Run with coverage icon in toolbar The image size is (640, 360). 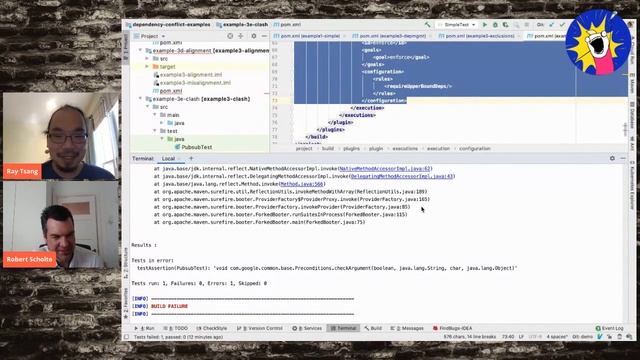tap(506, 24)
